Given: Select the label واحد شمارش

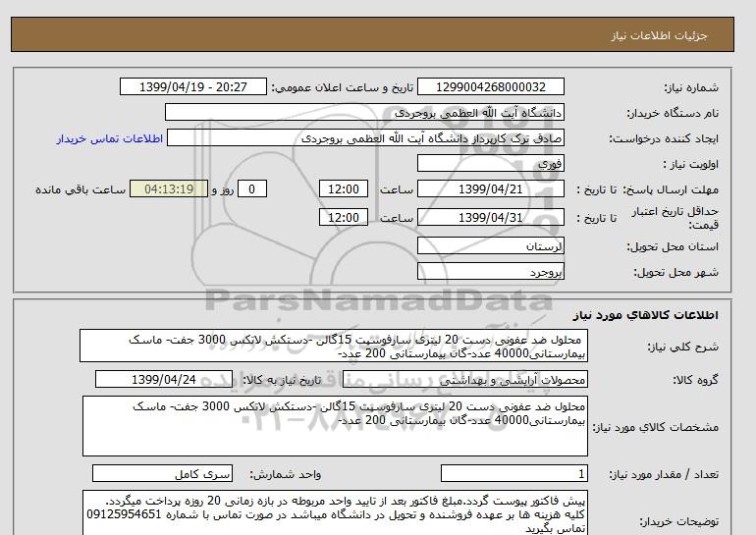Looking at the screenshot, I should coord(285,475).
